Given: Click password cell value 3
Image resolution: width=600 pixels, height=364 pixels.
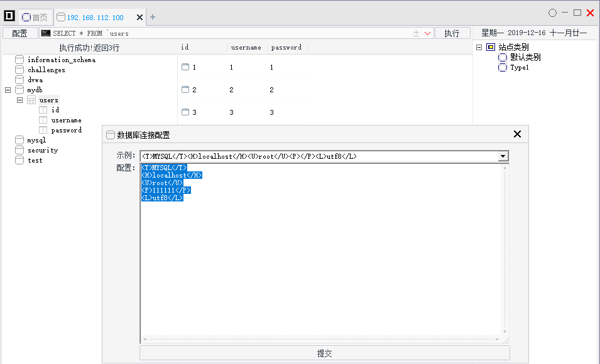Looking at the screenshot, I should click(271, 112).
